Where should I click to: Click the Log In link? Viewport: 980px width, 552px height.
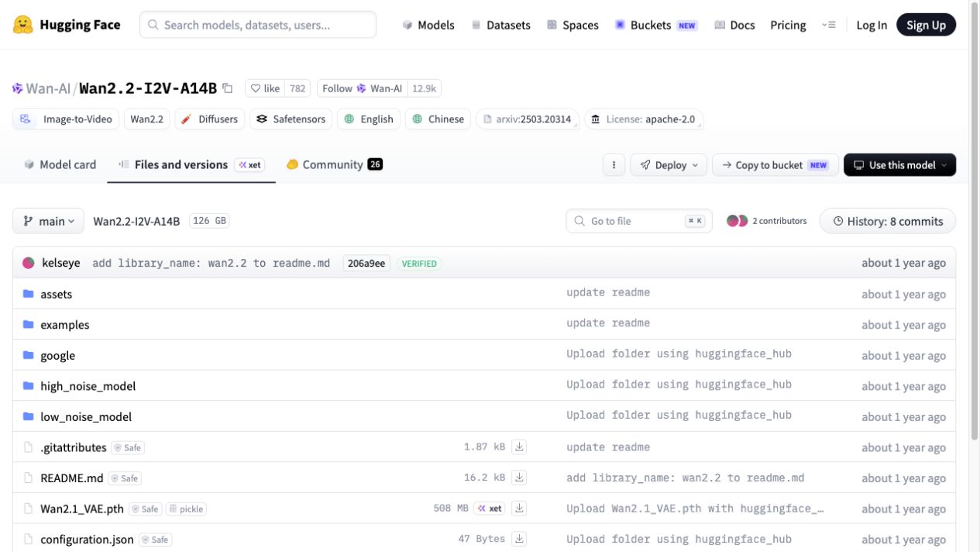pos(872,25)
